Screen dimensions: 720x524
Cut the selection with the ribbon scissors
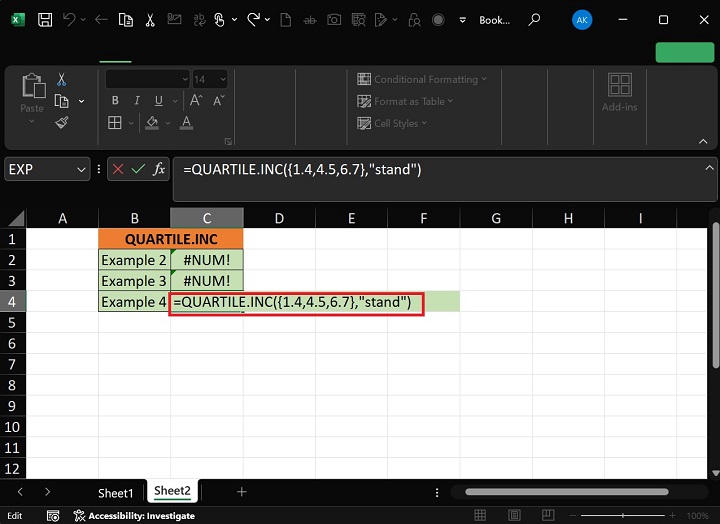[x=62, y=79]
